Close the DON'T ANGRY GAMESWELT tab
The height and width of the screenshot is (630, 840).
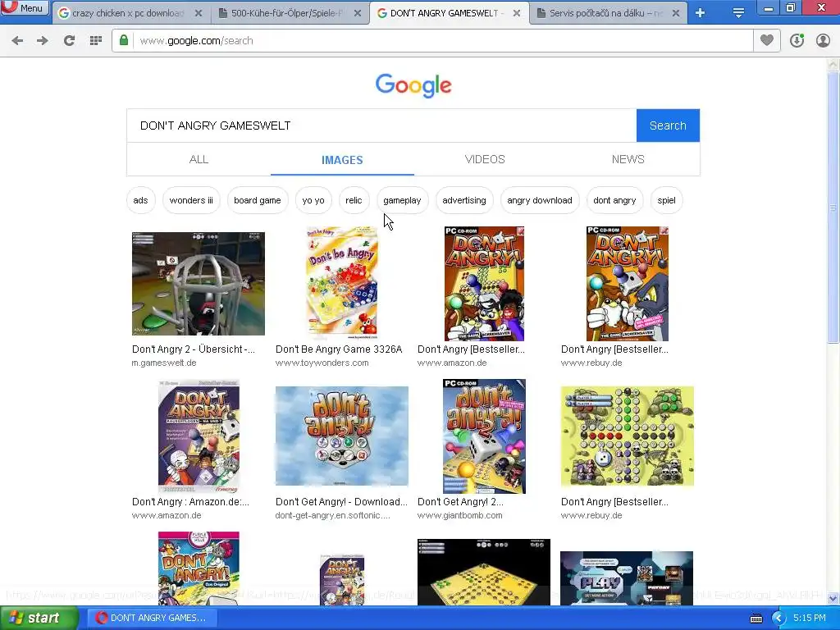pos(517,13)
